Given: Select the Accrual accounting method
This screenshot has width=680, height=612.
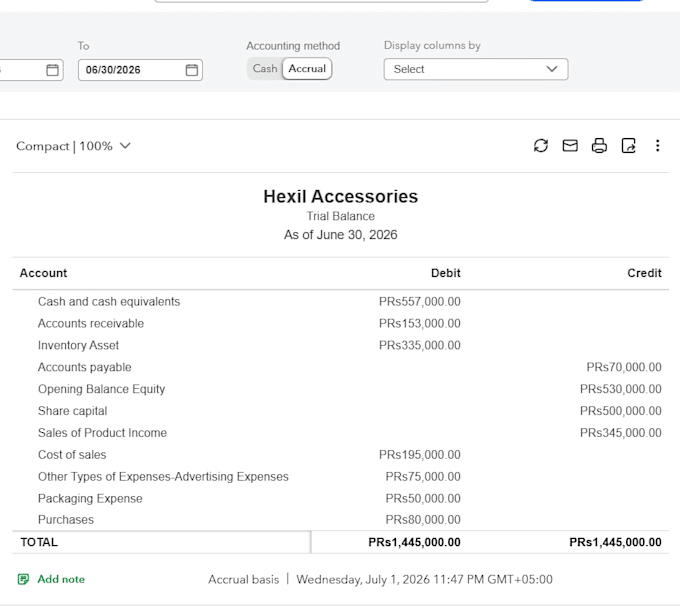Looking at the screenshot, I should tap(307, 69).
